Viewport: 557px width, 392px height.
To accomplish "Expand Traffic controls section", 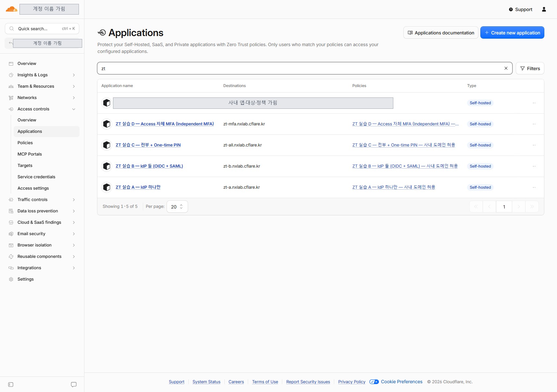I will pos(42,200).
